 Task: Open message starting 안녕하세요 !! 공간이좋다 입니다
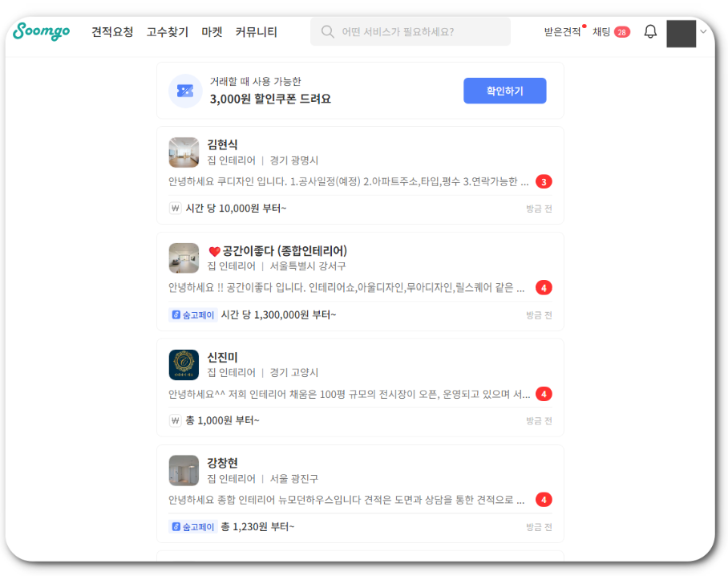pyautogui.click(x=346, y=287)
